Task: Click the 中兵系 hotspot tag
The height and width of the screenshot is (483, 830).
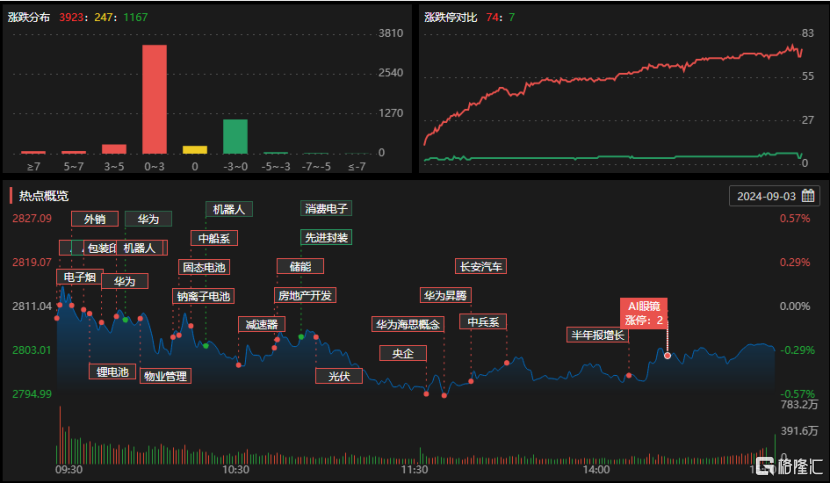Action: 483,321
